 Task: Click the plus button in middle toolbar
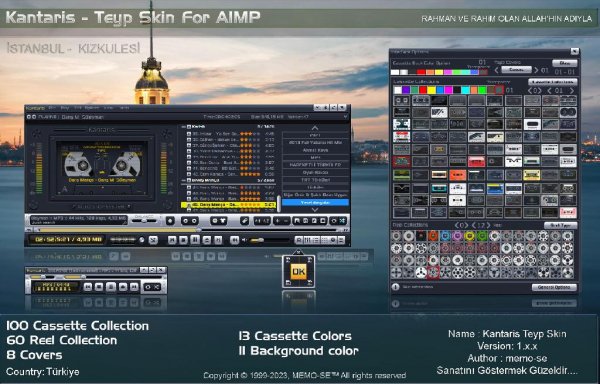pyautogui.click(x=277, y=221)
